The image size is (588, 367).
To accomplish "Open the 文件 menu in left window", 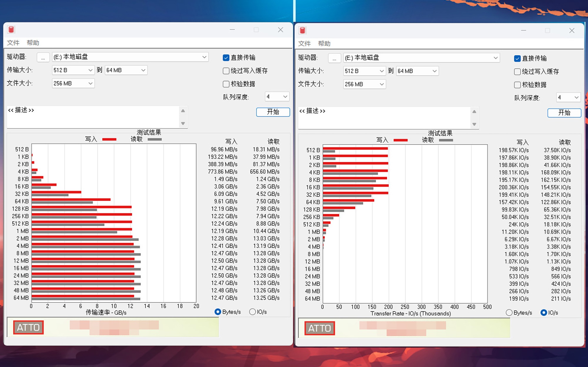I will 13,43.
